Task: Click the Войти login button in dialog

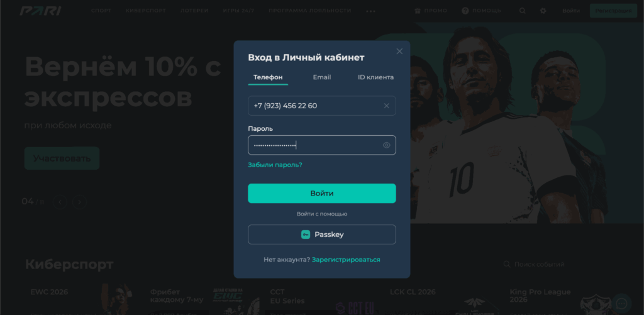Action: (322, 194)
